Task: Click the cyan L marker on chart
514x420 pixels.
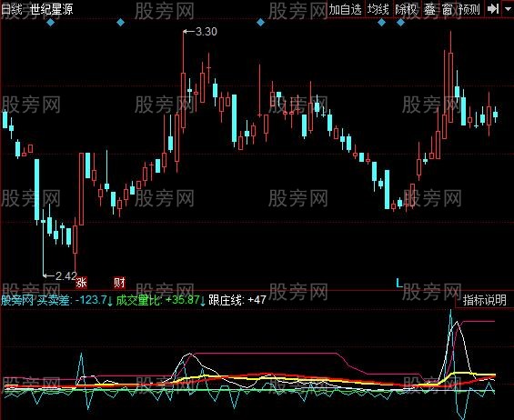Action: [x=399, y=283]
